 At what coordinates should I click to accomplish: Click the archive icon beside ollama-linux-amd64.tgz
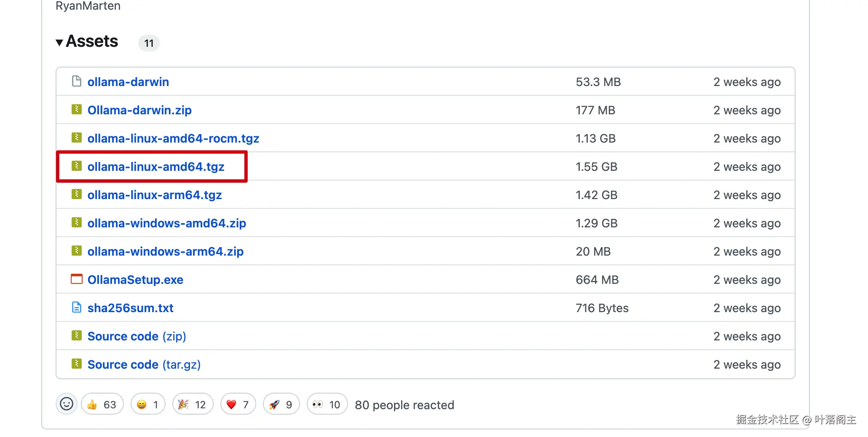[77, 166]
